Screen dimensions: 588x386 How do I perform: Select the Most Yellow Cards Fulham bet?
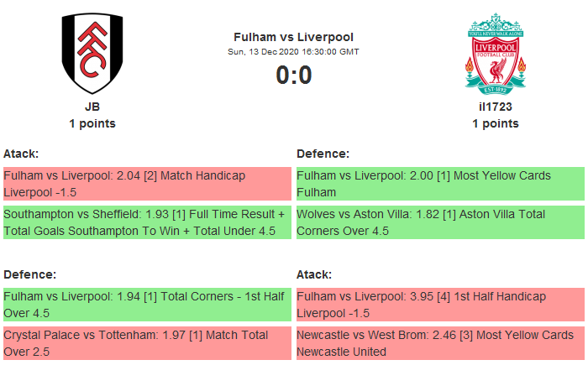(x=440, y=184)
